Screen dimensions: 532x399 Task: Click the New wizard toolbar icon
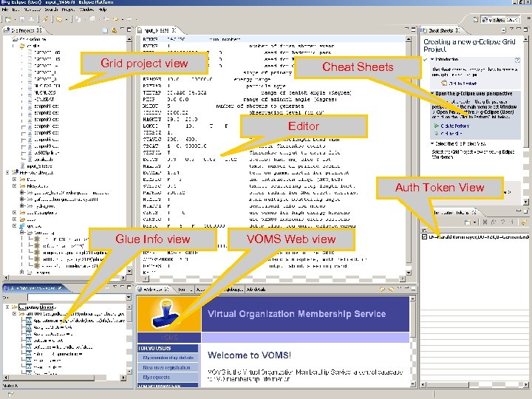click(x=8, y=19)
